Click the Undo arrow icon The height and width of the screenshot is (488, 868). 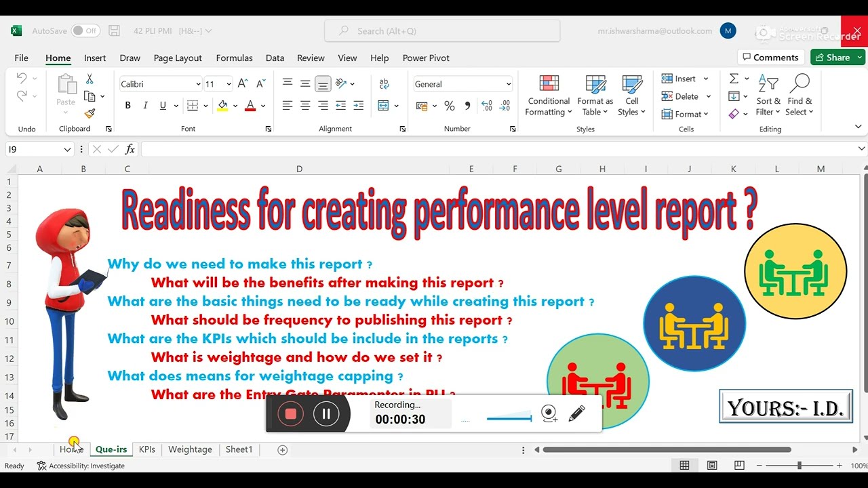point(22,78)
